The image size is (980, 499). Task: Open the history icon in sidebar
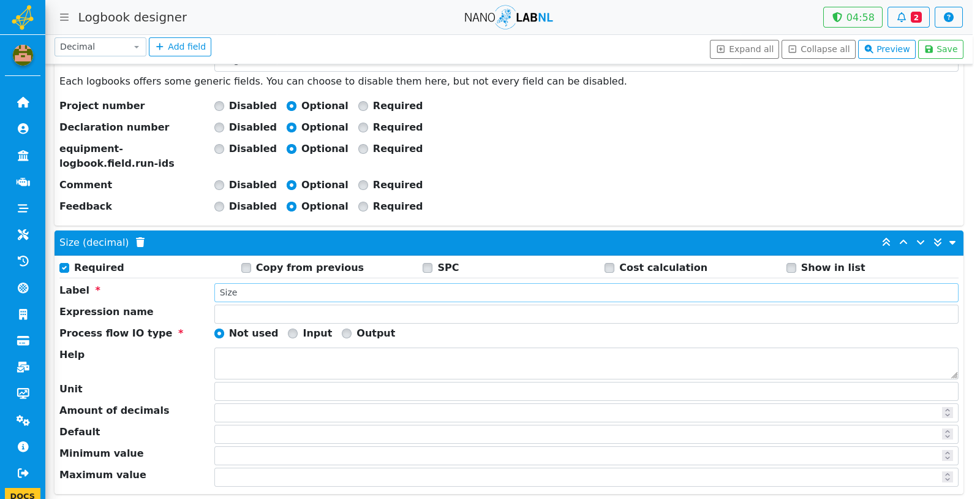click(23, 261)
